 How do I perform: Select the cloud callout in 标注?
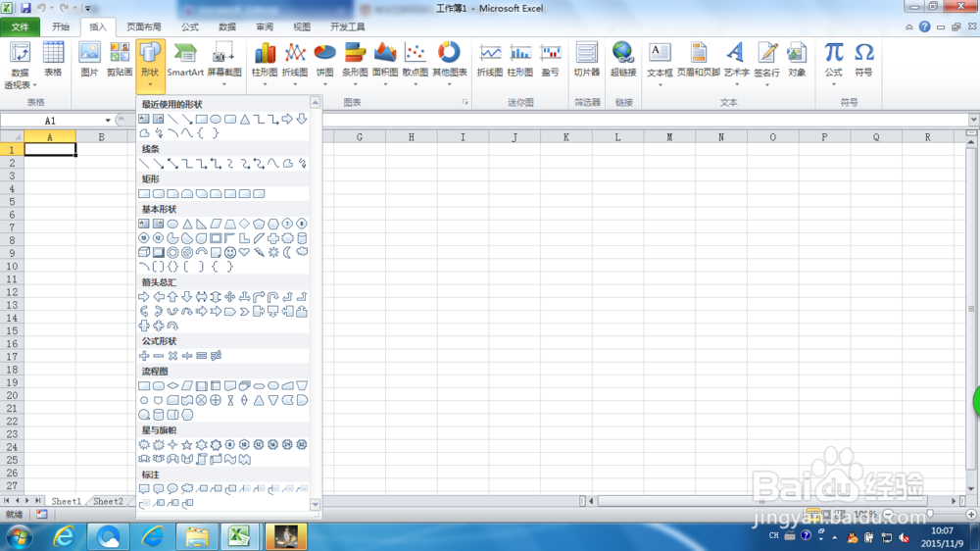[187, 489]
